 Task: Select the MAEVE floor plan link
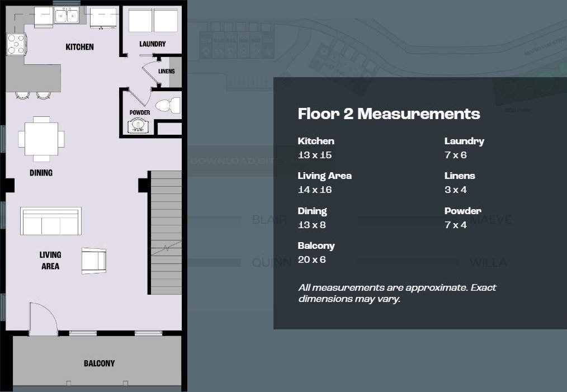click(492, 220)
